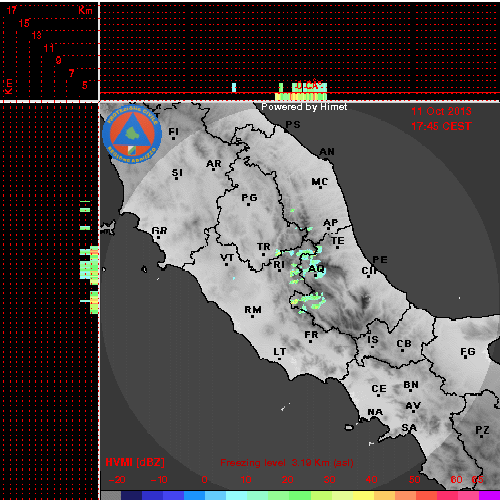Click the 'FI' city label on map
500x500 pixels.
tap(173, 131)
